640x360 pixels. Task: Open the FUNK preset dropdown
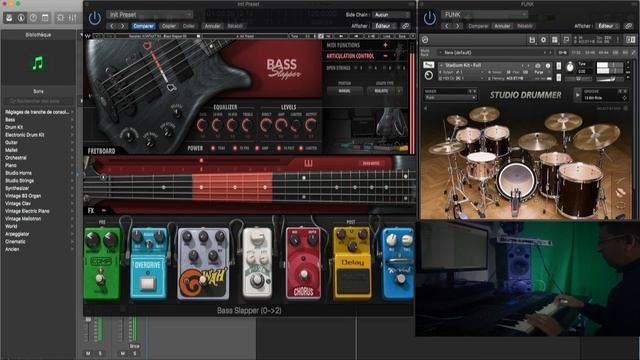[x=484, y=15]
